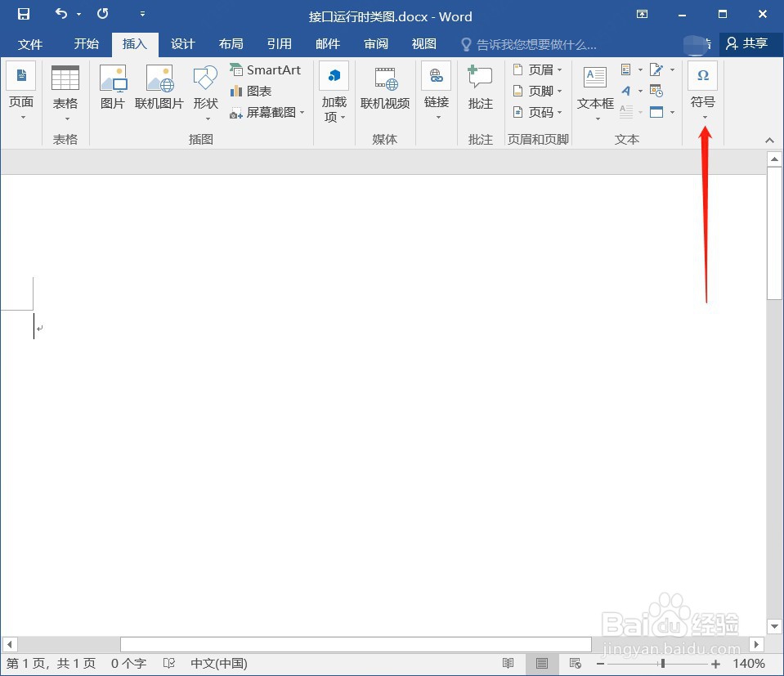Insert a picture using the 图片 icon
Image resolution: width=784 pixels, height=676 pixels.
[x=113, y=86]
